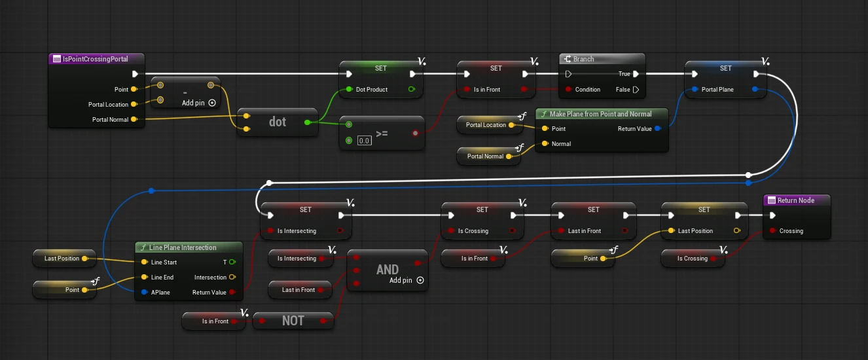The image size is (868, 360).
Task: Click the Crossing pin on Return Node
Action: [773, 230]
